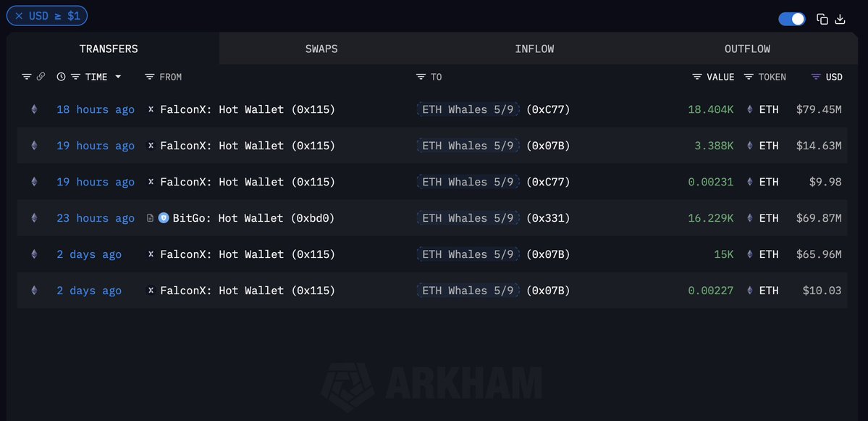Filter by the VALUE column
868x421 pixels.
pos(697,77)
